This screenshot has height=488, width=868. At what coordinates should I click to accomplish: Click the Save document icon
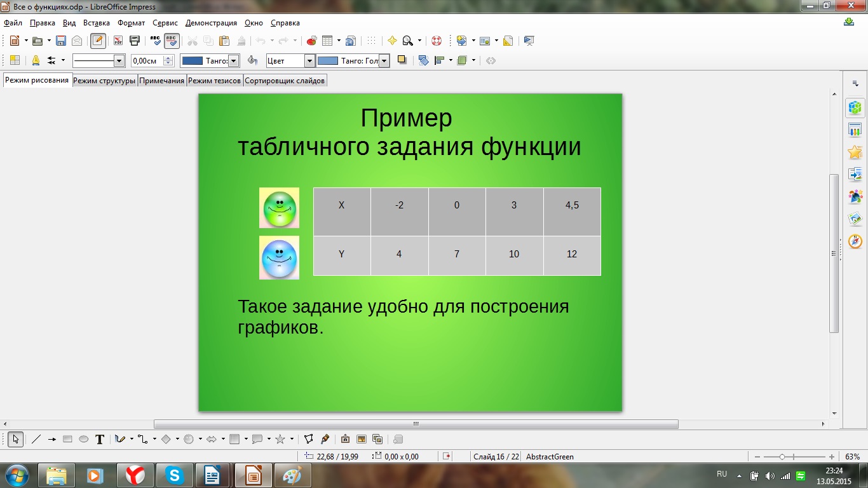pyautogui.click(x=61, y=41)
